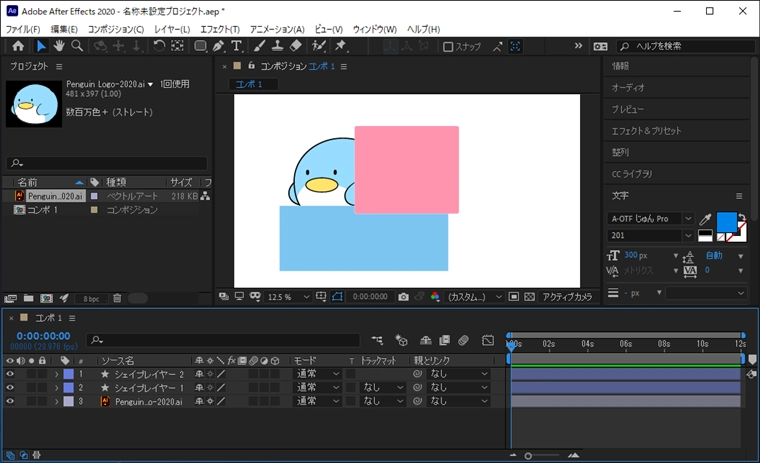The image size is (760, 463).
Task: Click the interpret footage icon in project panel
Action: click(11, 298)
